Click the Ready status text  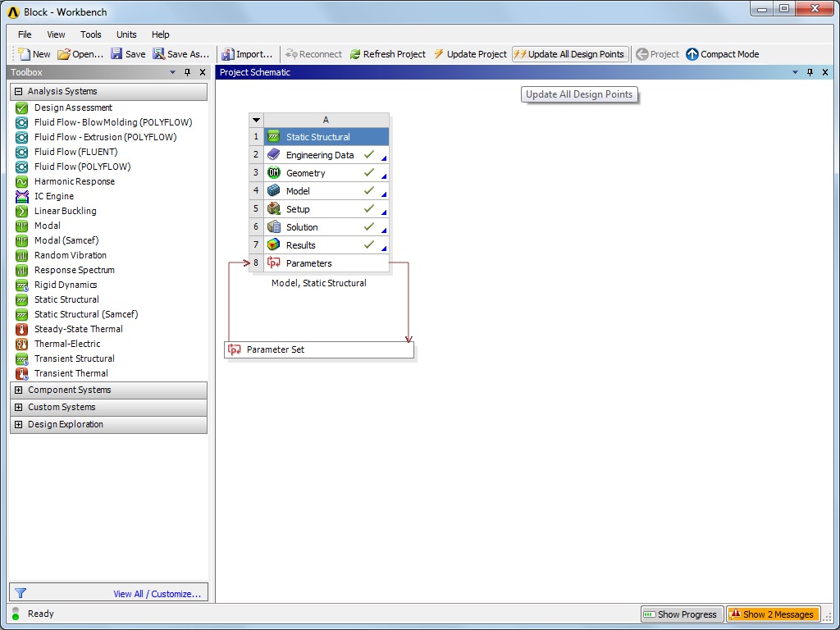(x=41, y=614)
